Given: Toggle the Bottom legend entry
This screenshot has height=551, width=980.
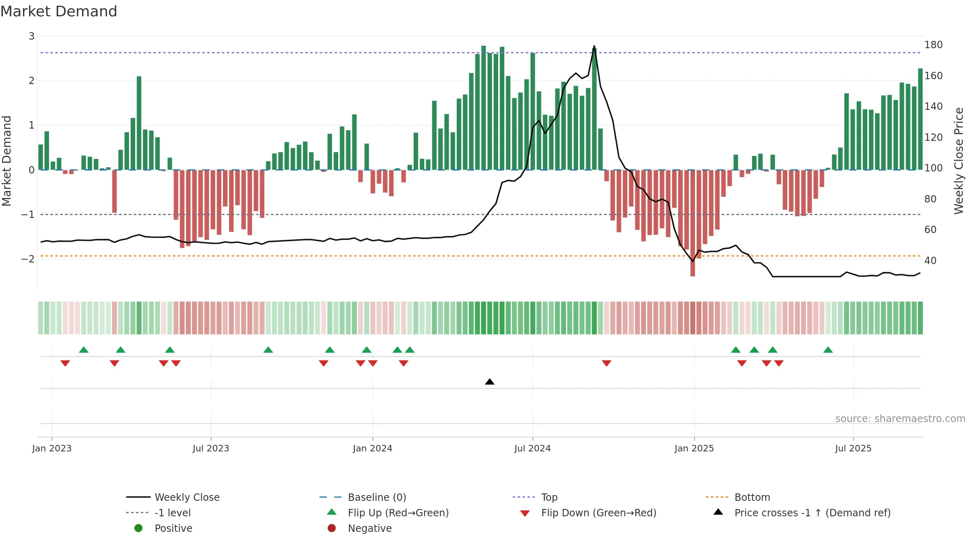Looking at the screenshot, I should click(738, 497).
